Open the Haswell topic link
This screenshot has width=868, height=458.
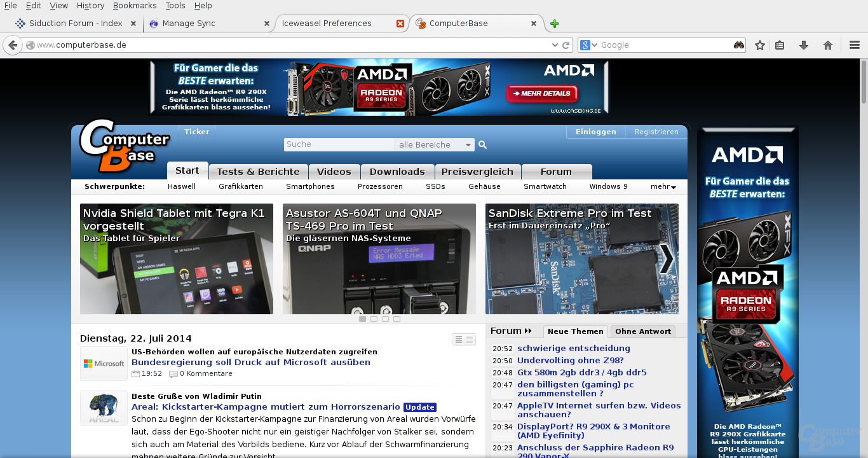[182, 187]
